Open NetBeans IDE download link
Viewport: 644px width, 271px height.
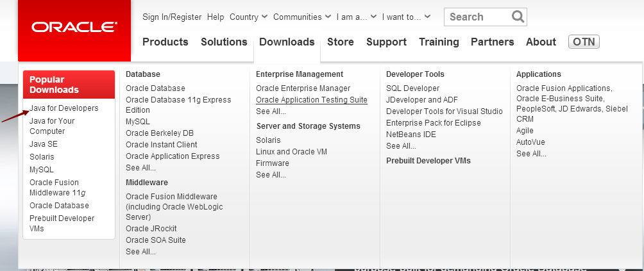411,135
